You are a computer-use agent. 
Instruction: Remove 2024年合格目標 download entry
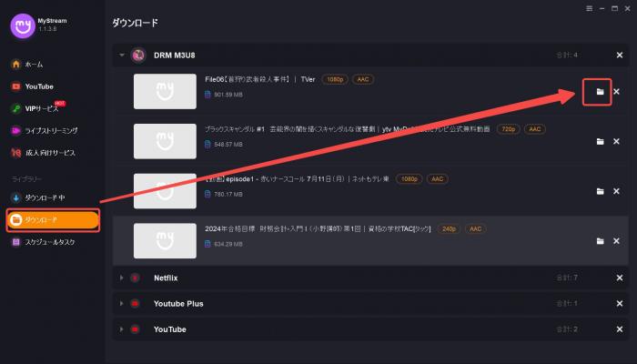click(616, 241)
